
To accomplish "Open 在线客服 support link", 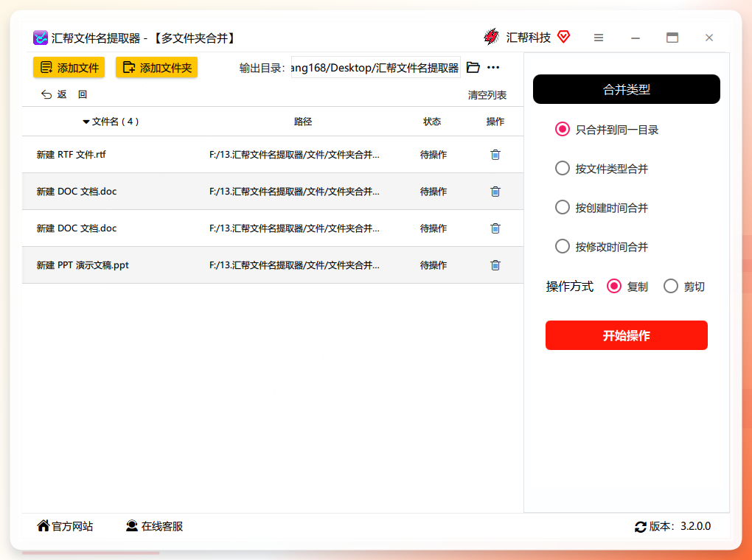I will (154, 526).
